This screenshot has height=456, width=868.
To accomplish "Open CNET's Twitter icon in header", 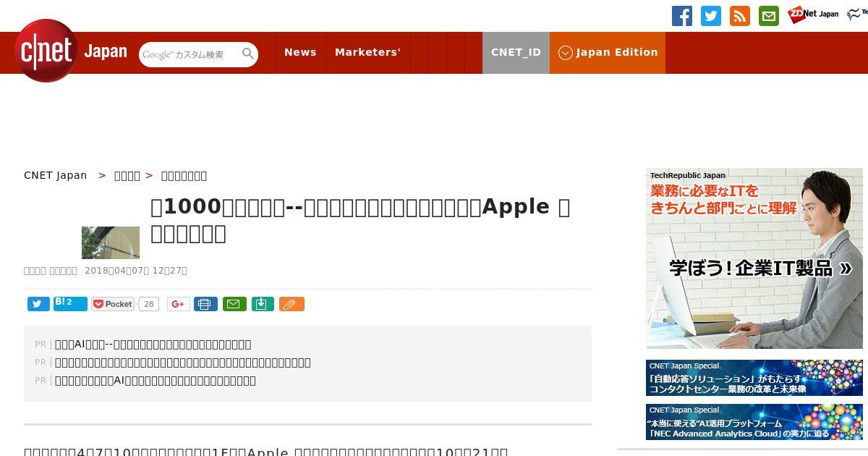I will point(711,16).
